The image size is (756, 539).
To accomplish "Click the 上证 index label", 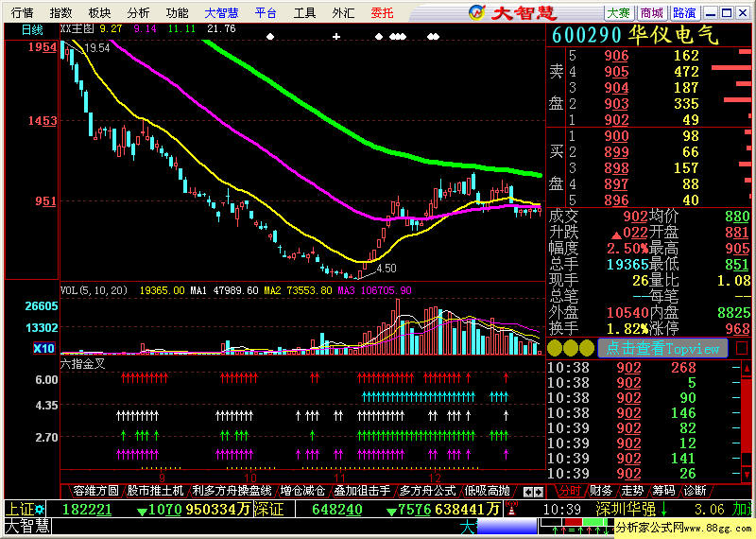I will pyautogui.click(x=21, y=509).
